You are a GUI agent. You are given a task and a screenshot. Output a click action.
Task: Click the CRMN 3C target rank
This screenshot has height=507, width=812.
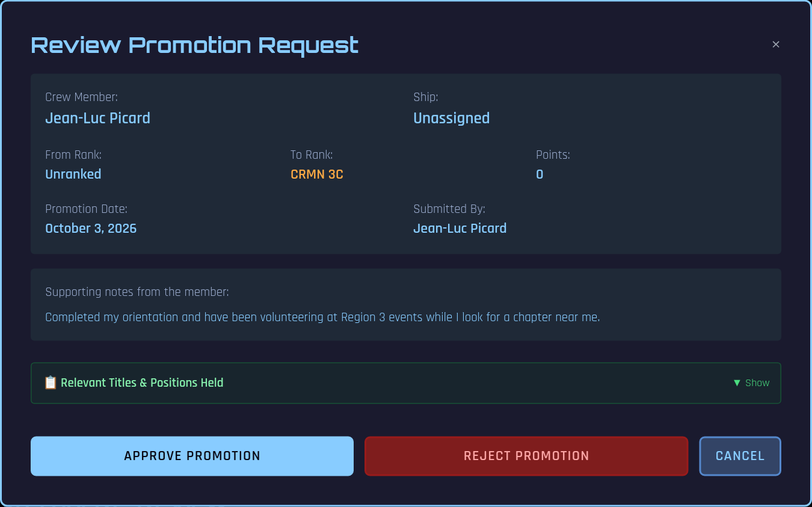pyautogui.click(x=316, y=174)
